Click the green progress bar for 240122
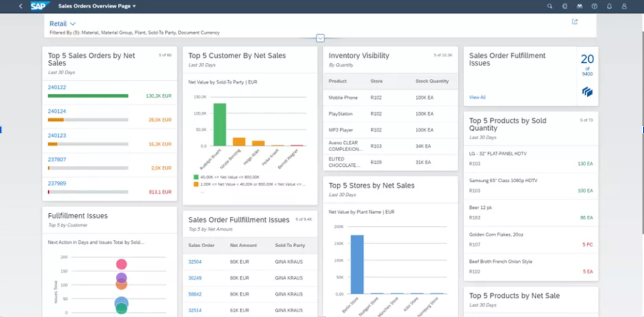 88,96
